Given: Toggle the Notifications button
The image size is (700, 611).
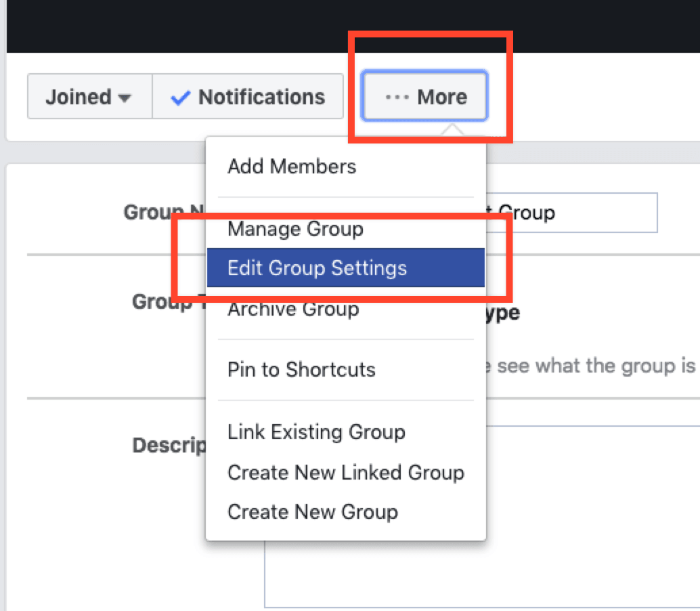Looking at the screenshot, I should (x=248, y=96).
